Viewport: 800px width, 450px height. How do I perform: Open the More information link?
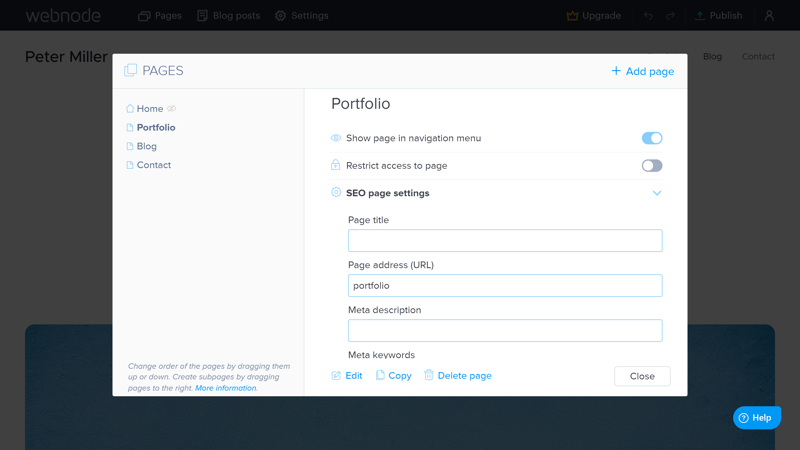[x=226, y=388]
